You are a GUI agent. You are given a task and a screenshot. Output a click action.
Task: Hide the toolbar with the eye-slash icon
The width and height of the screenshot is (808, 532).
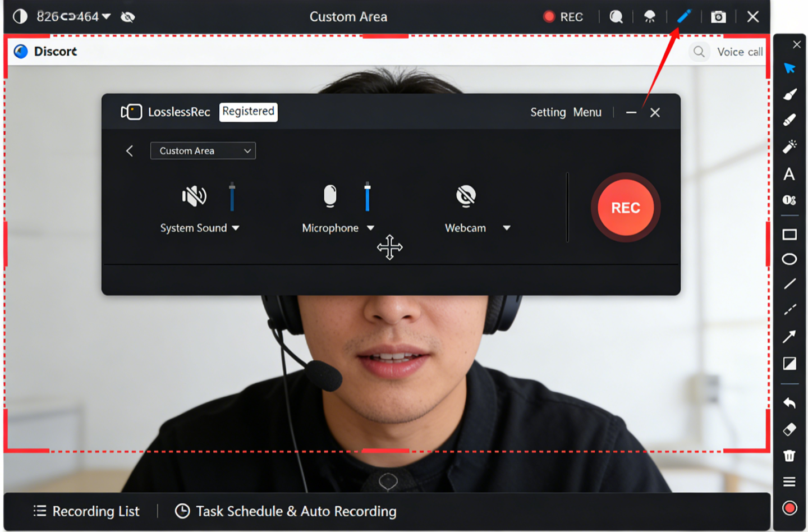[128, 16]
